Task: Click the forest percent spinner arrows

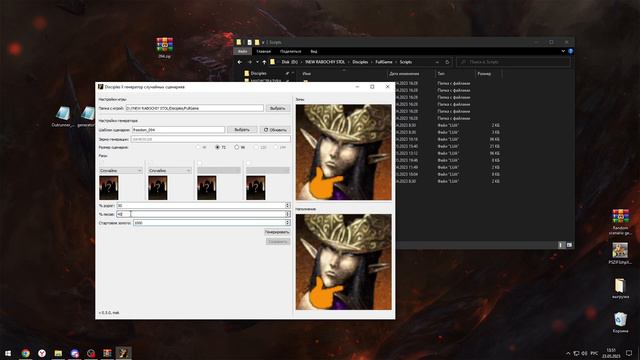Action: (288, 214)
